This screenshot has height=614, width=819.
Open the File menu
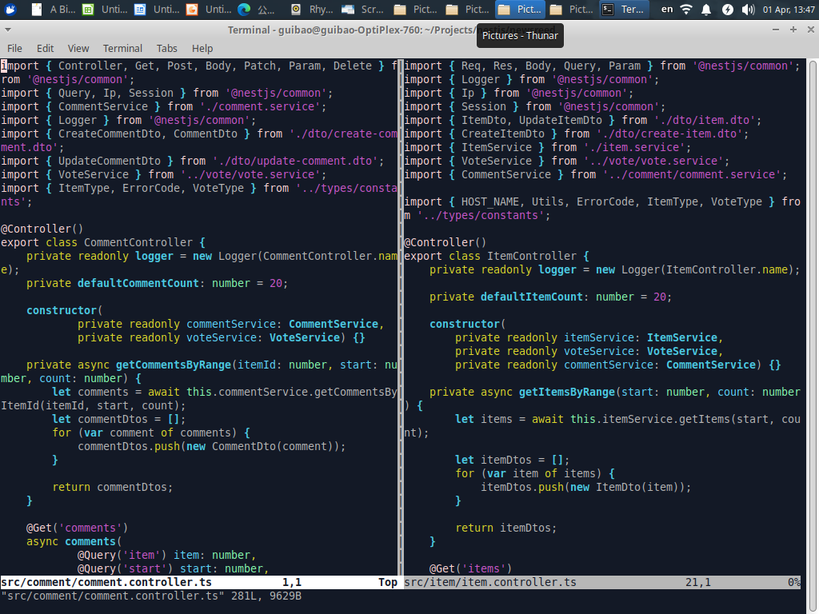pos(15,48)
